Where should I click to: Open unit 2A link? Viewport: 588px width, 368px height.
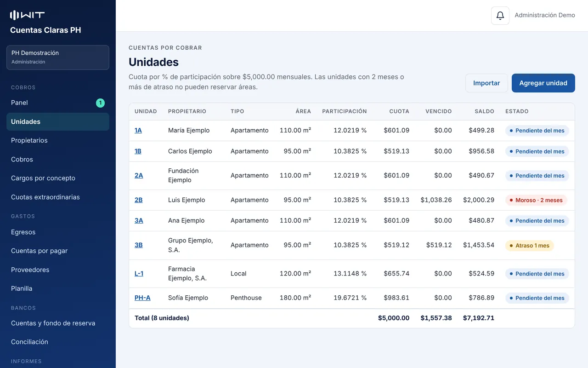(x=139, y=176)
